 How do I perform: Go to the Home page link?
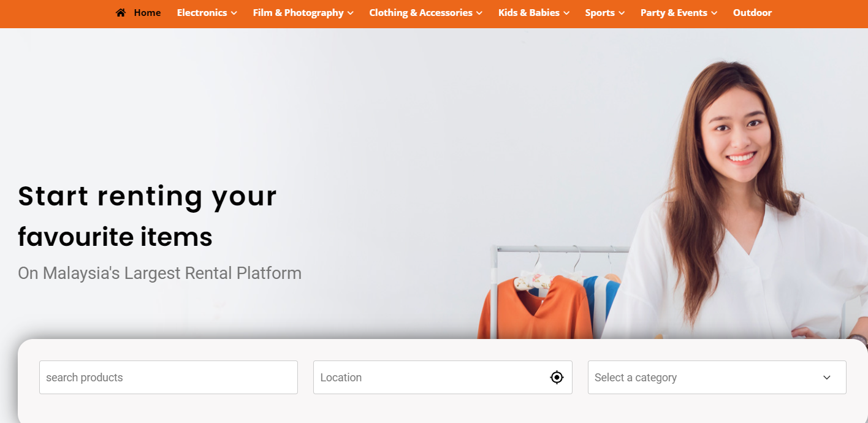139,13
